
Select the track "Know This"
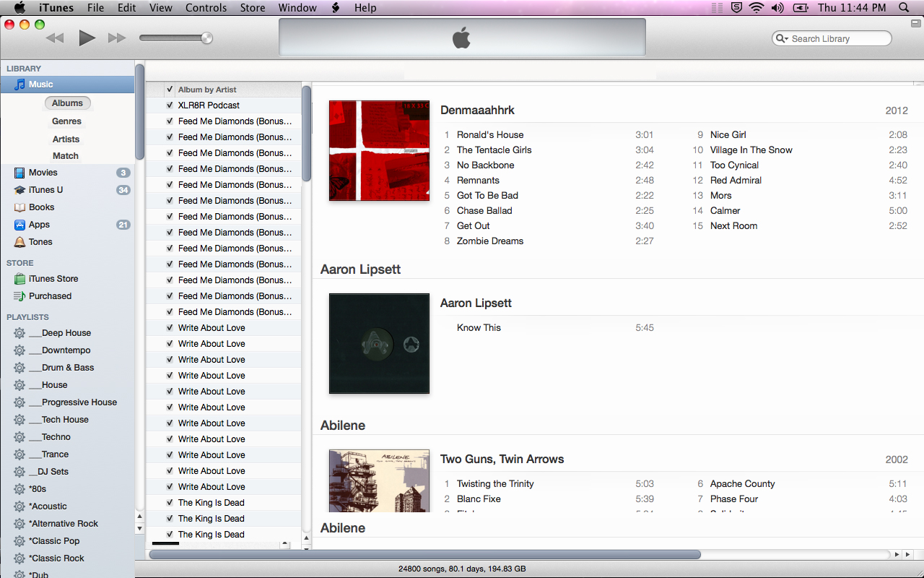click(479, 328)
